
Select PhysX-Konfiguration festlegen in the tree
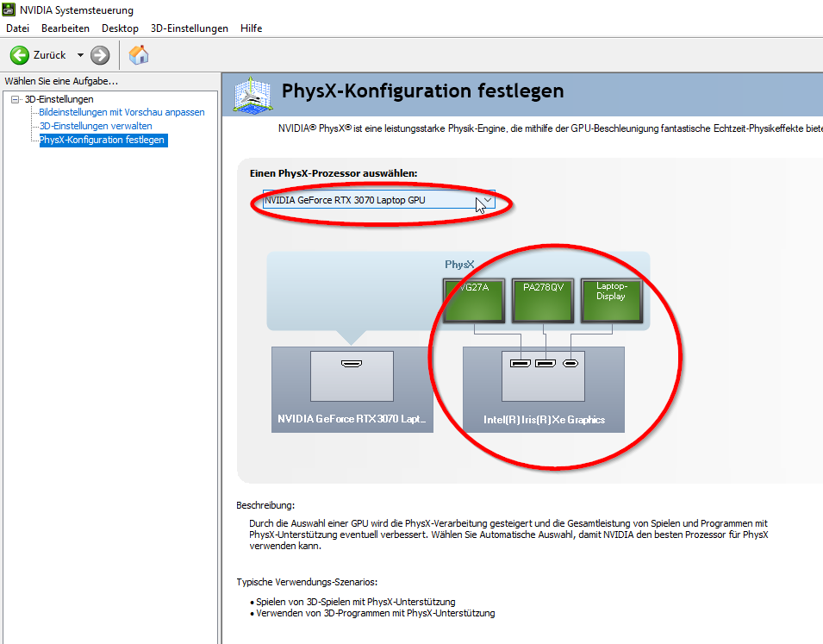(103, 140)
